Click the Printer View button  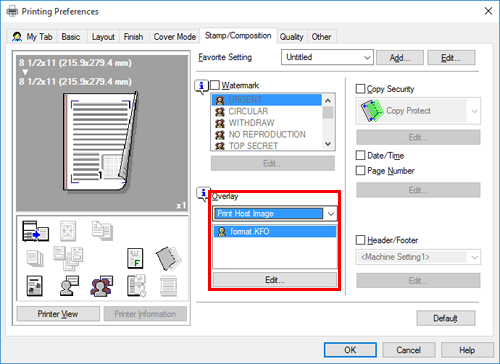[x=58, y=314]
